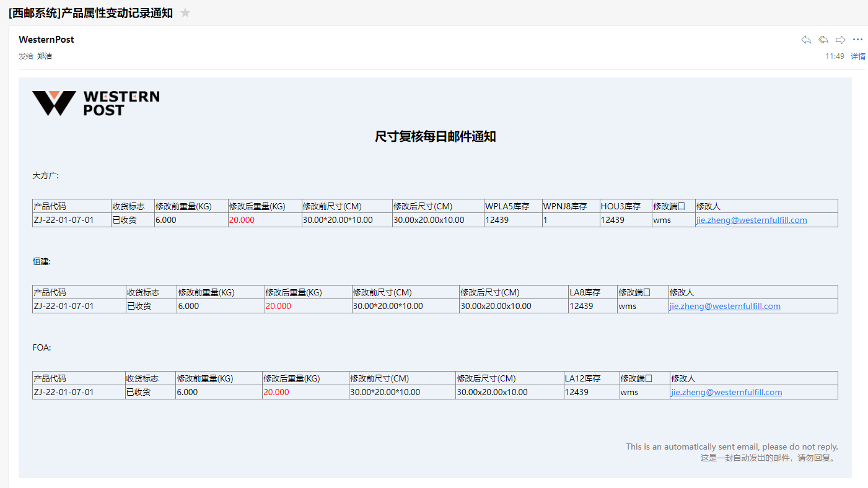Click 修改后尺寸(CM) header in FOA table
The image size is (868, 488).
(x=486, y=378)
